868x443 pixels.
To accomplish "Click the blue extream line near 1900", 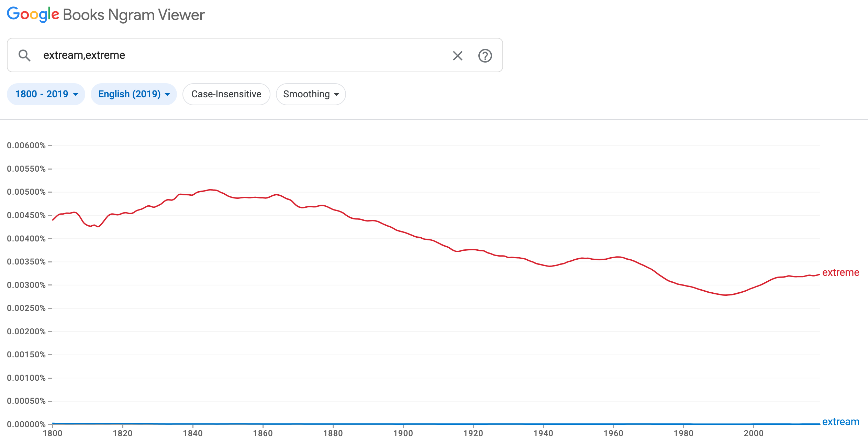I will 403,424.
